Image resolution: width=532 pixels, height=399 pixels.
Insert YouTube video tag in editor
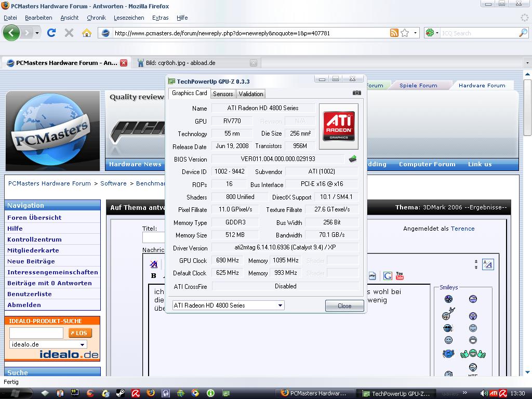pyautogui.click(x=400, y=276)
